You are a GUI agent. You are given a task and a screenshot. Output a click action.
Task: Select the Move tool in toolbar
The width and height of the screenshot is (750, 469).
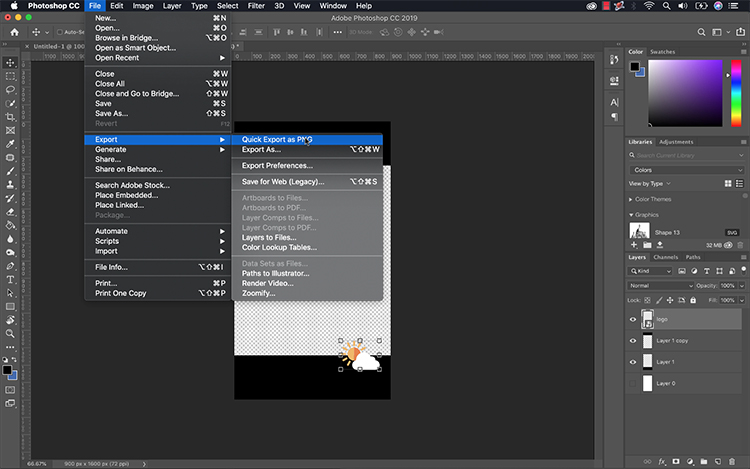coord(10,62)
